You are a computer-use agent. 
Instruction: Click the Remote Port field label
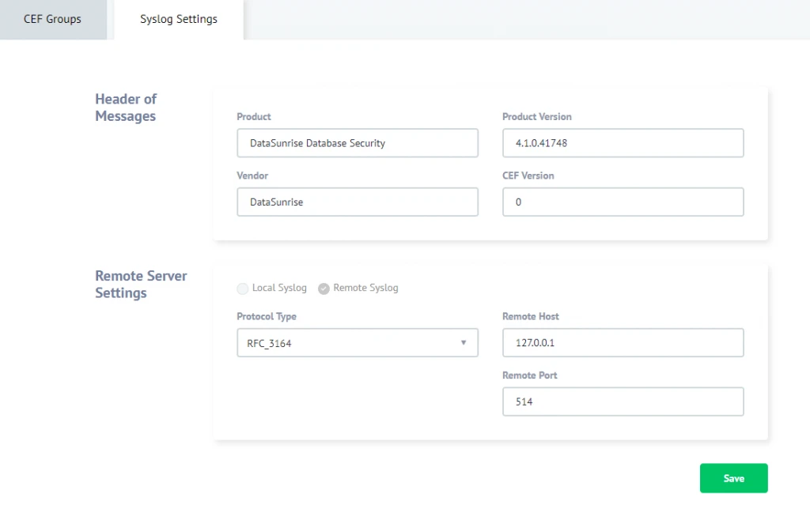pyautogui.click(x=529, y=375)
